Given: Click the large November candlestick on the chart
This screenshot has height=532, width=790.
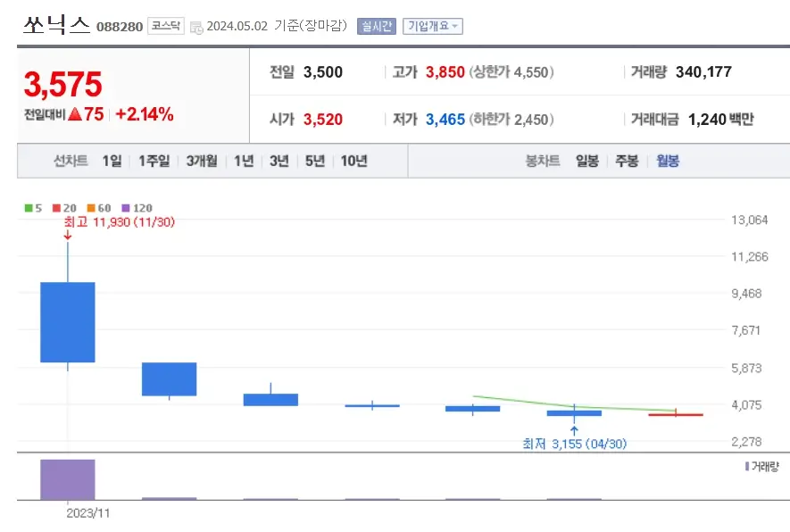Looking at the screenshot, I should pyautogui.click(x=67, y=321).
